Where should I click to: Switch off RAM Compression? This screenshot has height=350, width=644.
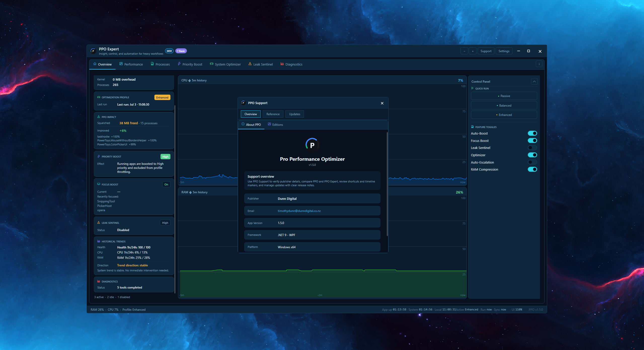[532, 169]
